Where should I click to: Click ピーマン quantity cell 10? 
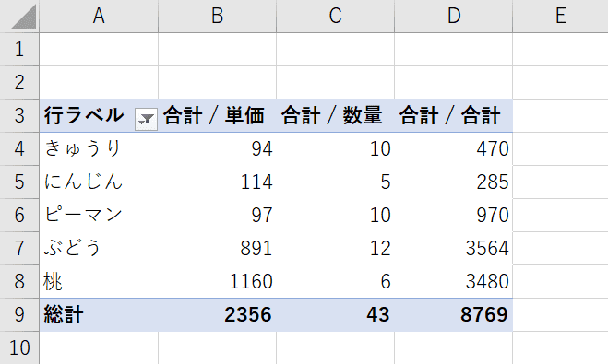pos(336,216)
